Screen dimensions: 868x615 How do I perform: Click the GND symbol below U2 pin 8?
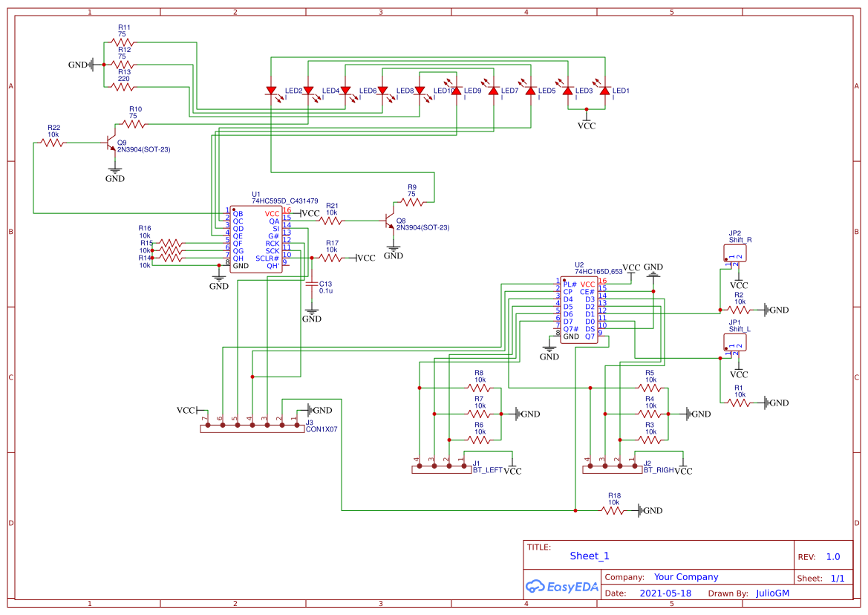click(x=549, y=353)
